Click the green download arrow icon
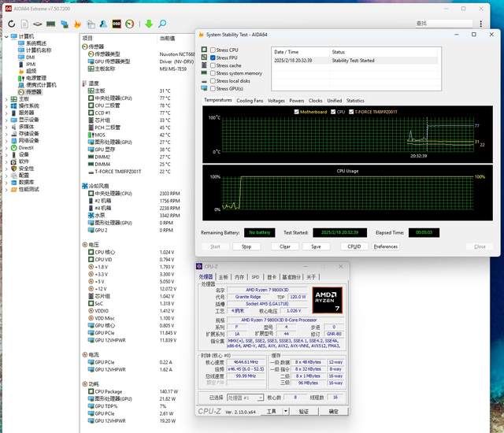 149,24
